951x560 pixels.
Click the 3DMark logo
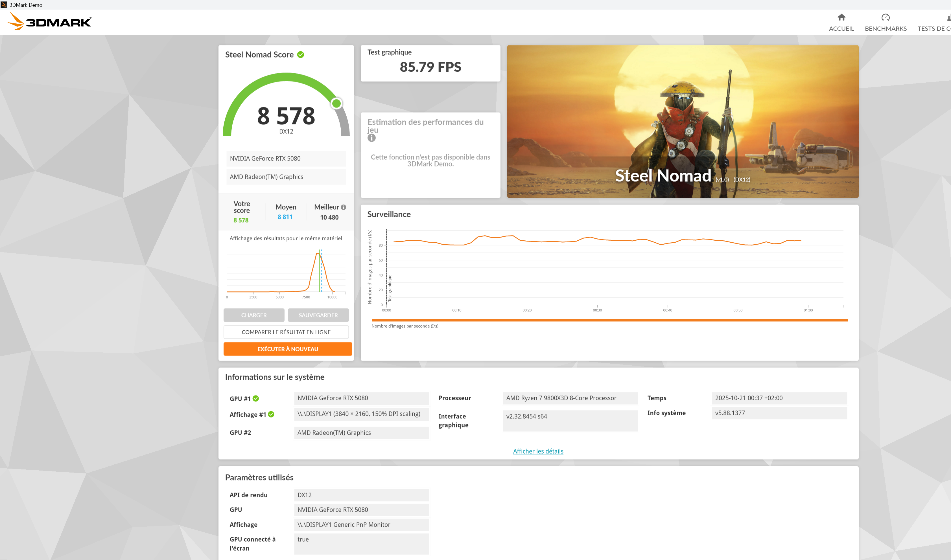click(49, 21)
